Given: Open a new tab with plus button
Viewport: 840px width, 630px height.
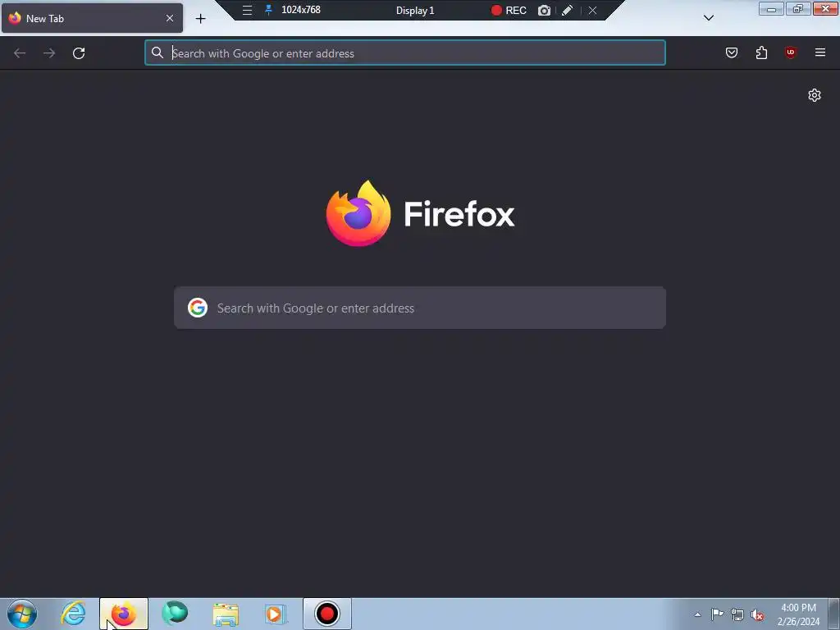Looking at the screenshot, I should [x=200, y=19].
